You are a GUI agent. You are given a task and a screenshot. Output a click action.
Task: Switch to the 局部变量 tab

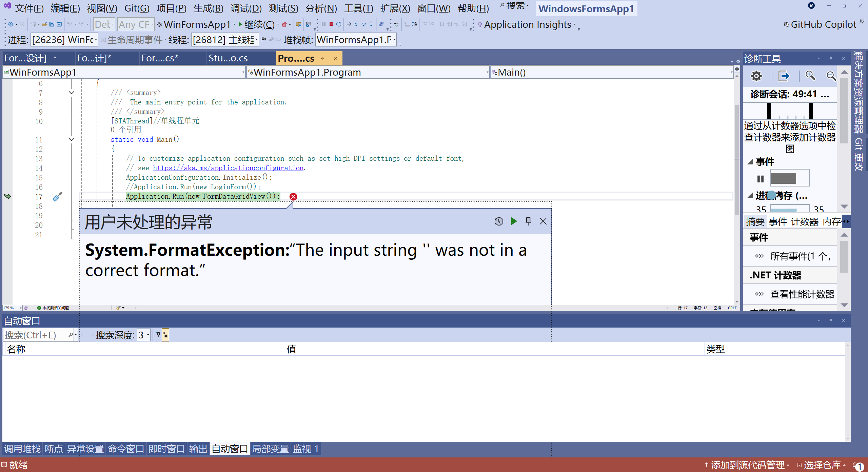click(270, 449)
